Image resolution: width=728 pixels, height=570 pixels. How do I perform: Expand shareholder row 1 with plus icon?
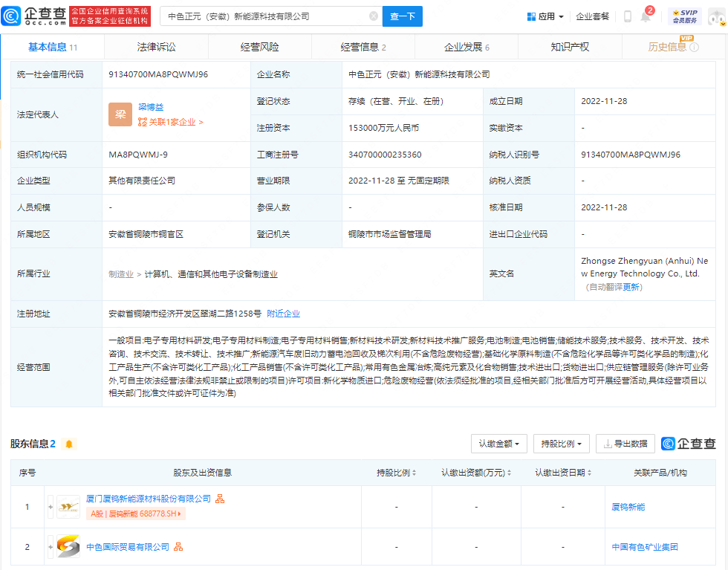[51, 507]
